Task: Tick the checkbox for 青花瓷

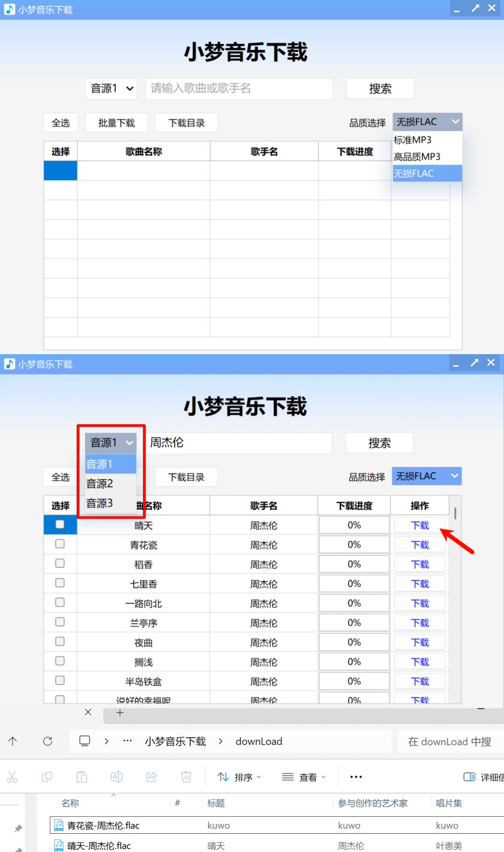Action: 60,544
